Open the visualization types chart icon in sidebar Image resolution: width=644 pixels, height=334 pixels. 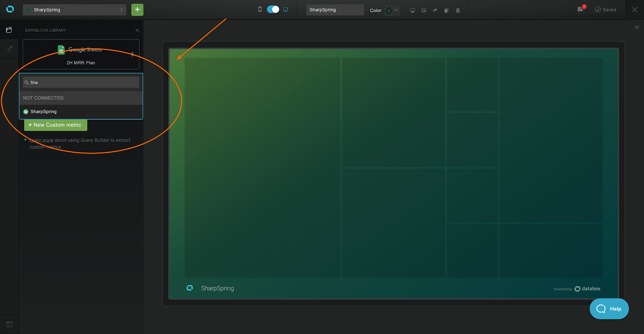pos(9,49)
